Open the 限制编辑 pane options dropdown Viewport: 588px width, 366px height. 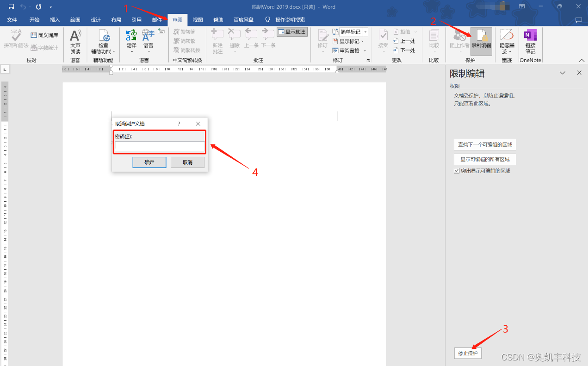(563, 73)
